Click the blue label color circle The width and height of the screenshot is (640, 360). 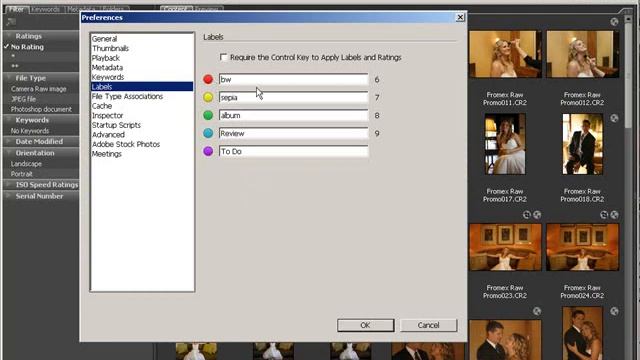pyautogui.click(x=208, y=133)
